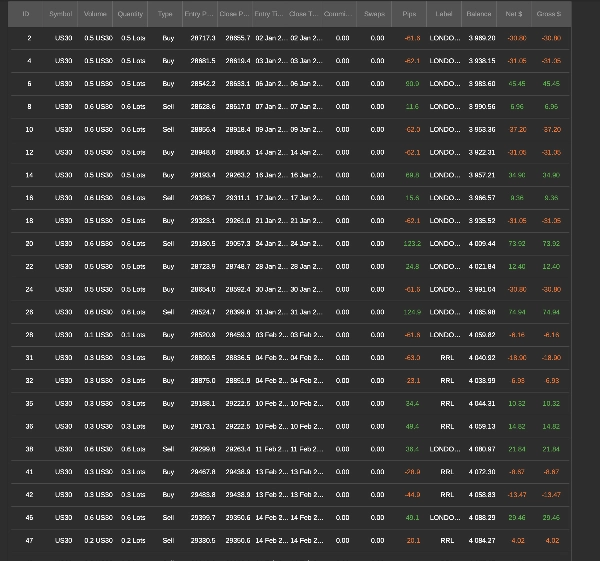Sort the table by the ID column header
The image size is (600, 561).
26,14
